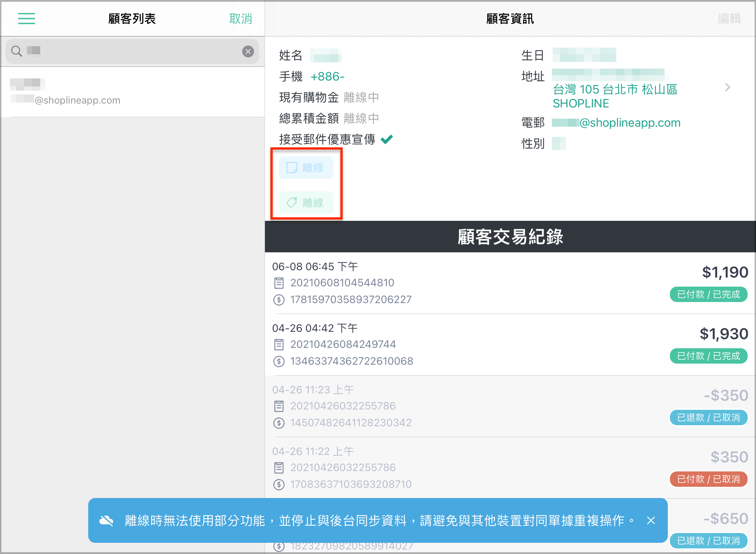Click payment icon beside 13463374362722610068
Image resolution: width=756 pixels, height=554 pixels.
[279, 362]
